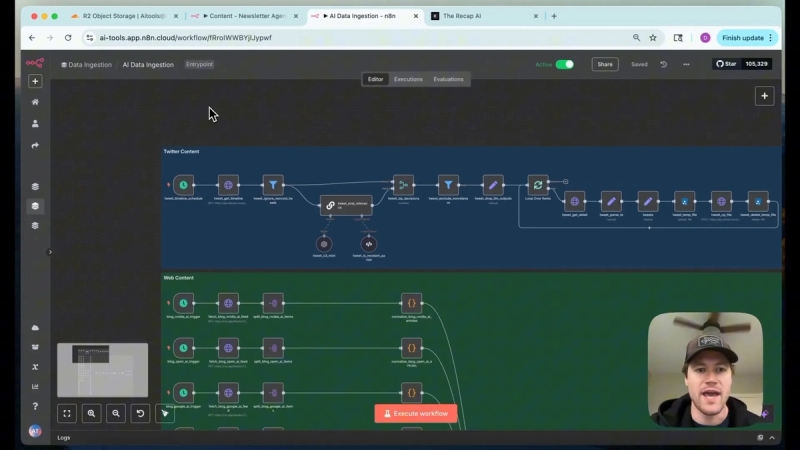The height and width of the screenshot is (450, 800).
Task: Select the tweets edit node
Action: [x=648, y=202]
